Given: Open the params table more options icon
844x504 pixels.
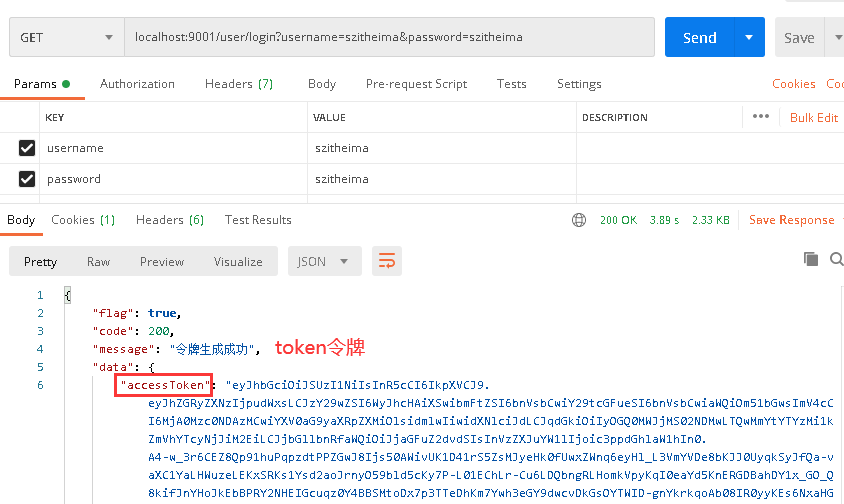Looking at the screenshot, I should pos(761,116).
